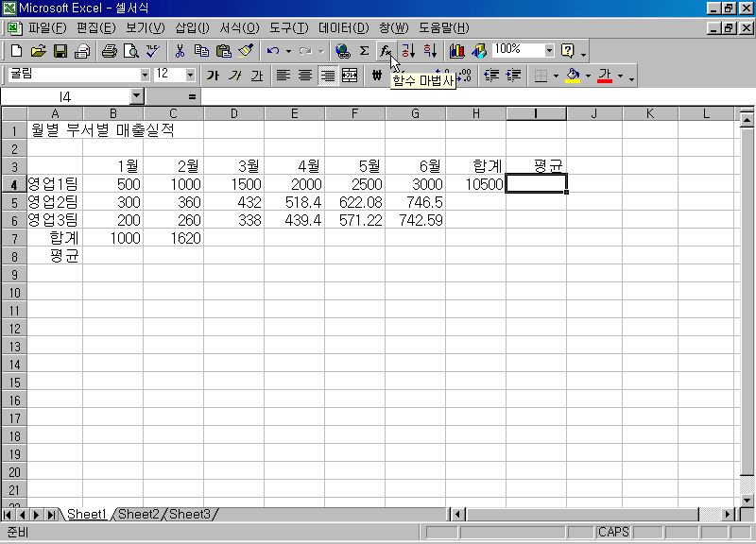Apply red font color button
756x544 pixels.
click(x=605, y=76)
